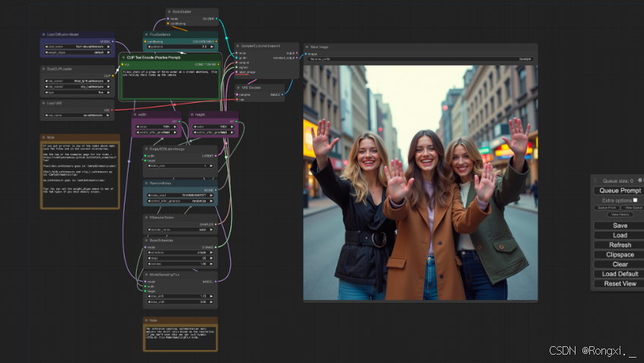Clear the workflow canvas
The height and width of the screenshot is (363, 644).
coord(620,264)
